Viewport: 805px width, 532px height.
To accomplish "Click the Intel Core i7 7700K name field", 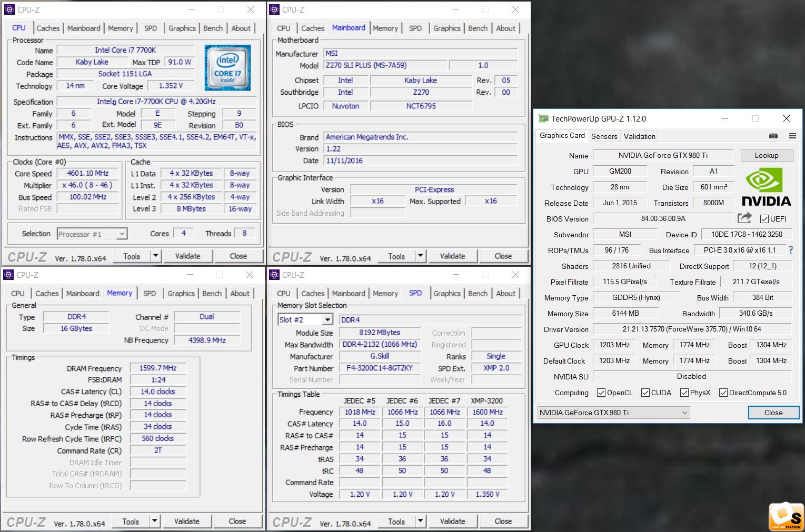I will (125, 50).
